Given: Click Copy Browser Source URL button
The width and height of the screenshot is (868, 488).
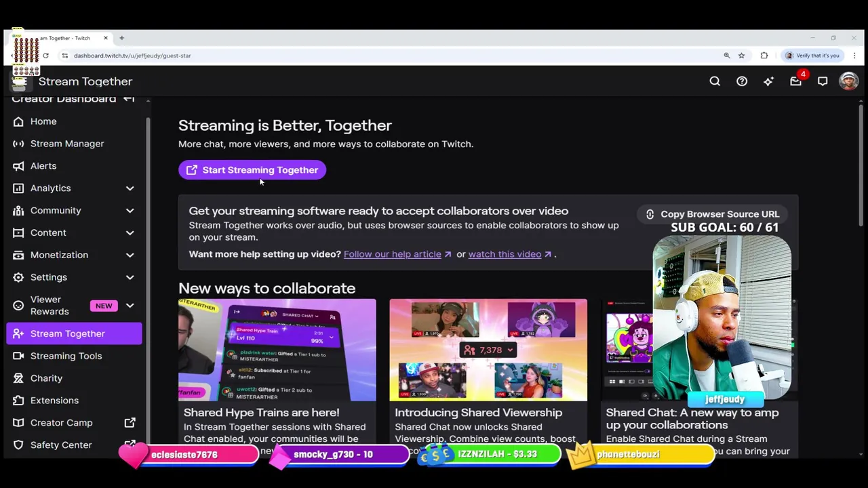Looking at the screenshot, I should pos(712,214).
